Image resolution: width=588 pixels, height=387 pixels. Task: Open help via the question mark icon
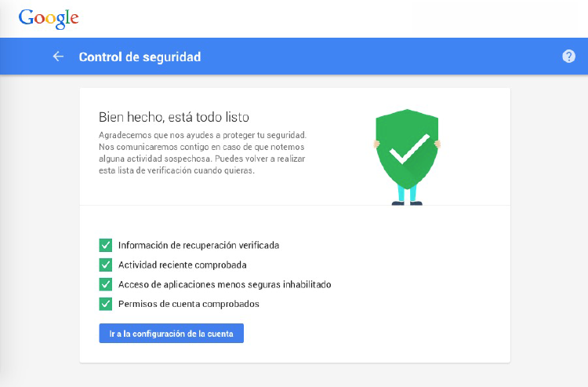(568, 57)
